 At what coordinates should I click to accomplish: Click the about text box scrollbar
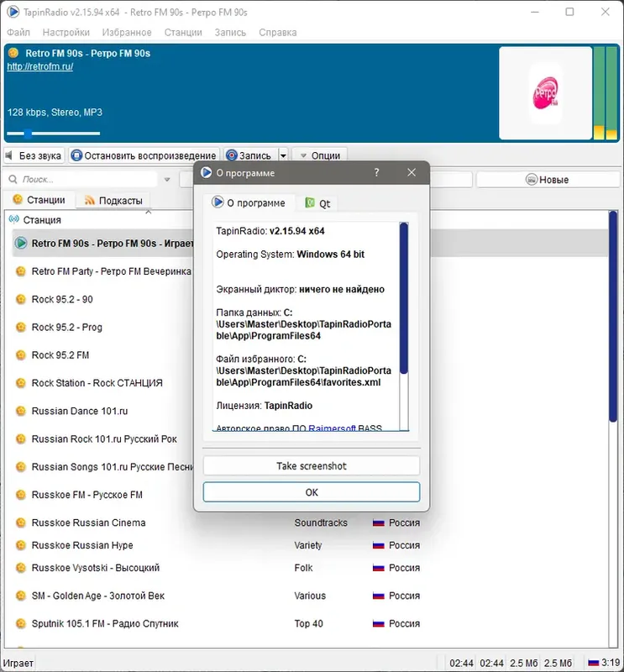tap(404, 298)
